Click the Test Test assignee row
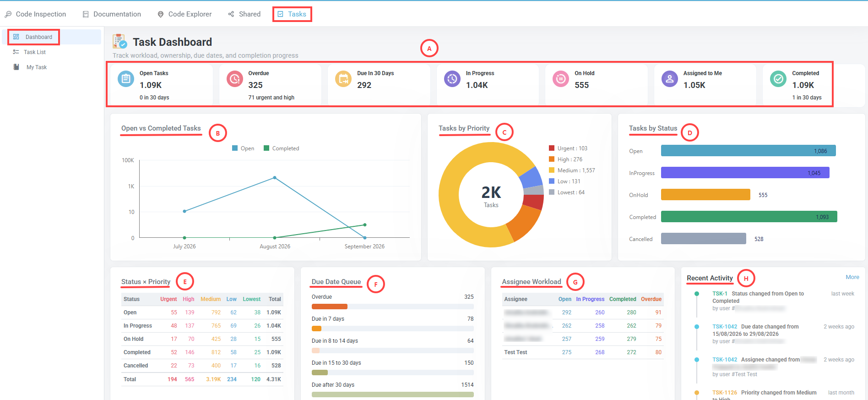This screenshot has width=868, height=400. click(x=583, y=352)
